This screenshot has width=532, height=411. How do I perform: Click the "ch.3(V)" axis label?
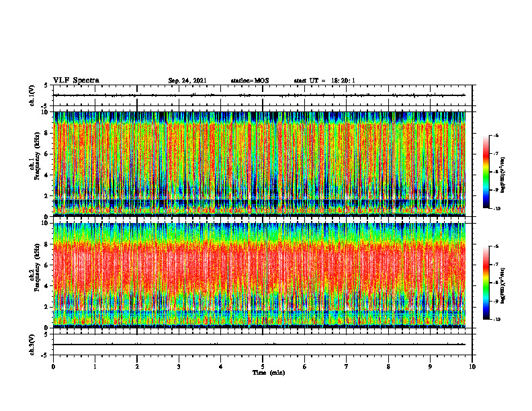[32, 345]
